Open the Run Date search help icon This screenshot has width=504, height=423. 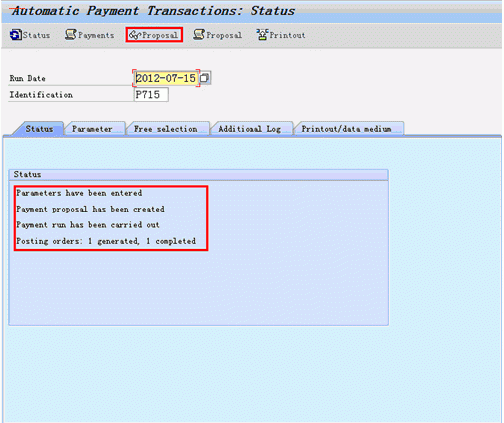[205, 78]
